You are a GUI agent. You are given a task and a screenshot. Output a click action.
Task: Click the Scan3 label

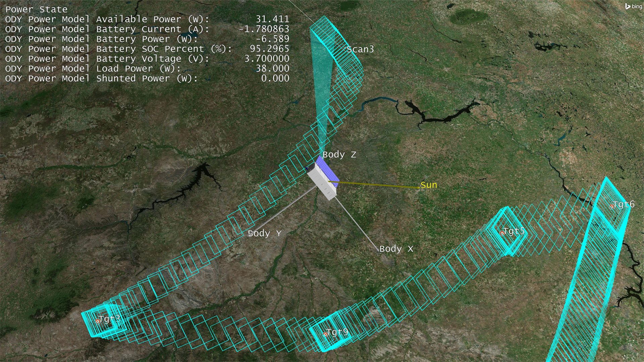(360, 49)
